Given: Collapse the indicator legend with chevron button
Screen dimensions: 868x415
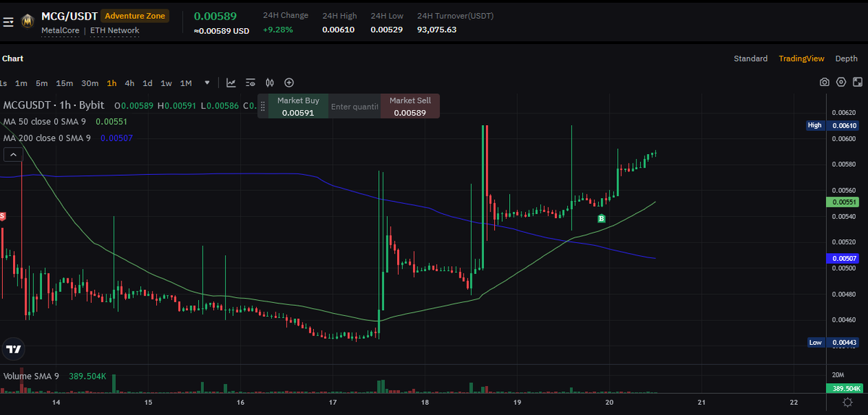Looking at the screenshot, I should click(13, 154).
